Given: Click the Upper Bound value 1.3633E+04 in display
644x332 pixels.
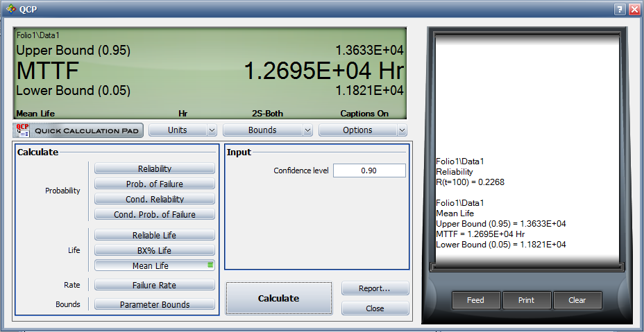Looking at the screenshot, I should 370,51.
